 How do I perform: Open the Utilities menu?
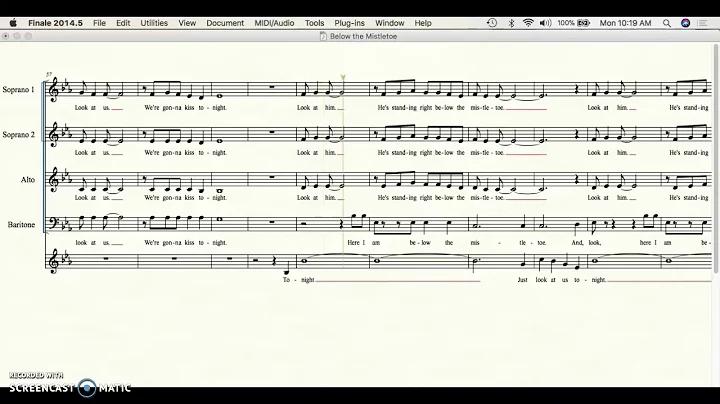coord(154,23)
